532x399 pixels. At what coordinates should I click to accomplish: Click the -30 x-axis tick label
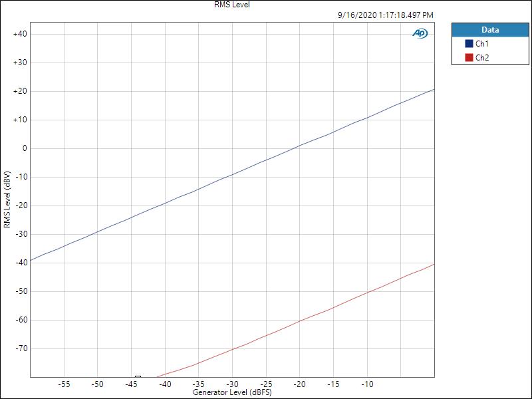click(232, 384)
